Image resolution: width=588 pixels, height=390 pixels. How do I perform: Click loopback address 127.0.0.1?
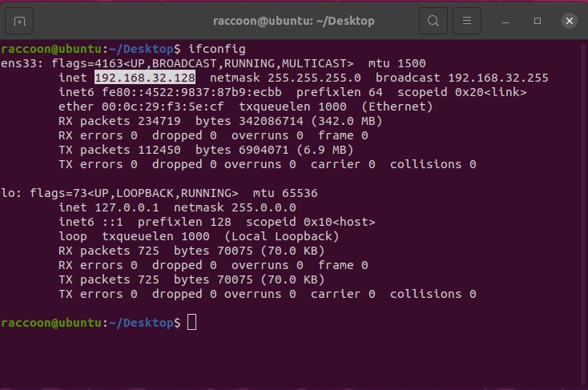pyautogui.click(x=127, y=207)
